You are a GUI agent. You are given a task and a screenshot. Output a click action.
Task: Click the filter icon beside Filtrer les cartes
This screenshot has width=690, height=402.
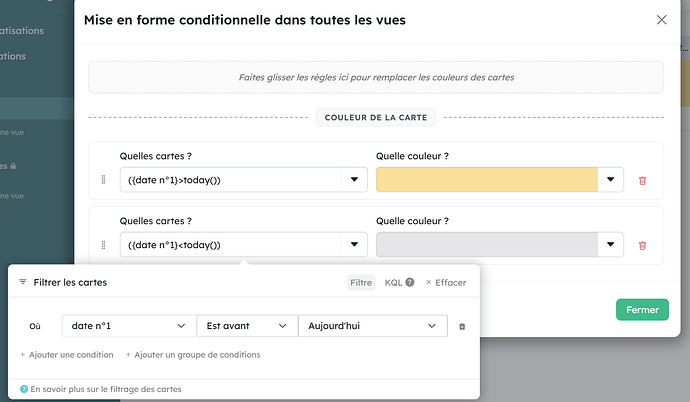click(23, 283)
